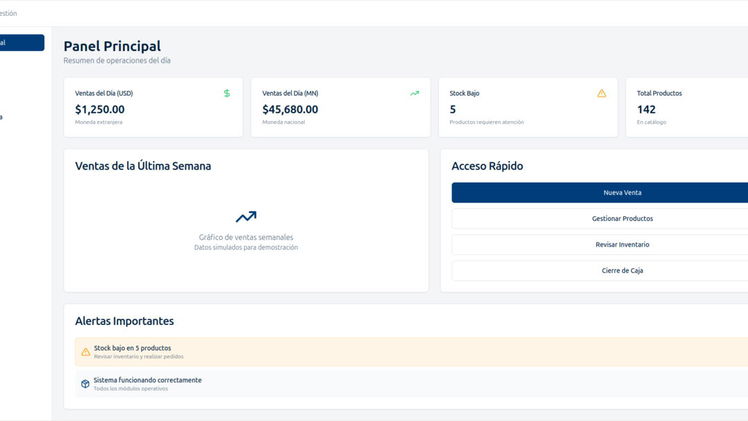
Task: Open the Ventas del Día (USD) card
Action: tap(153, 107)
